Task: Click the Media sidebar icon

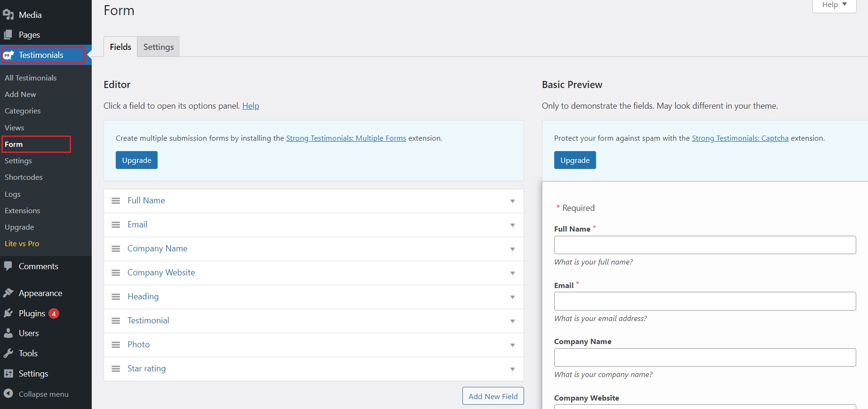Action: point(8,15)
